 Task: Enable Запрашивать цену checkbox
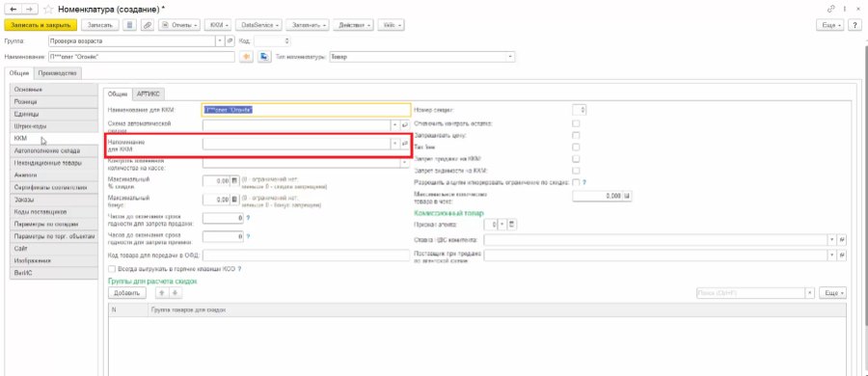coord(577,135)
